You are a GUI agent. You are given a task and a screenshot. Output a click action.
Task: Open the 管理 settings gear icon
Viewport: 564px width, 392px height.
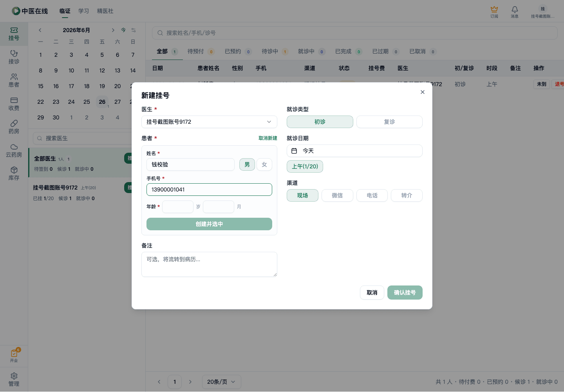(x=14, y=379)
